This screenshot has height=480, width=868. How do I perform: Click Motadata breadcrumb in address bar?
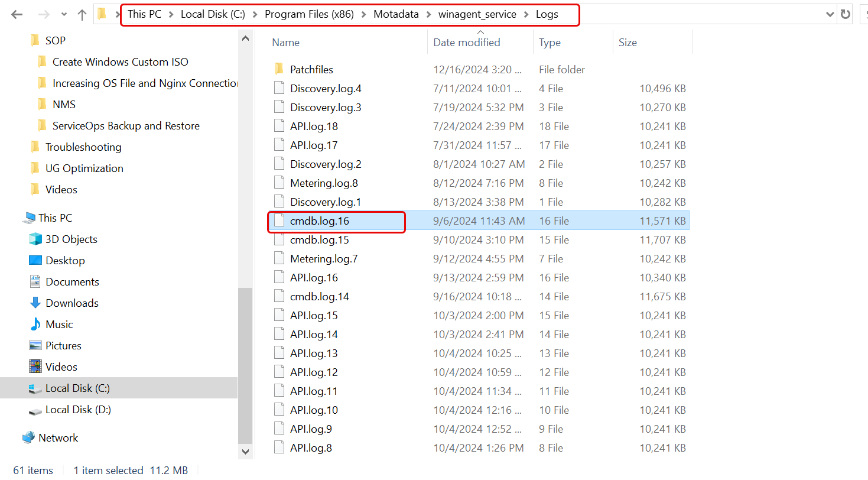click(x=396, y=14)
